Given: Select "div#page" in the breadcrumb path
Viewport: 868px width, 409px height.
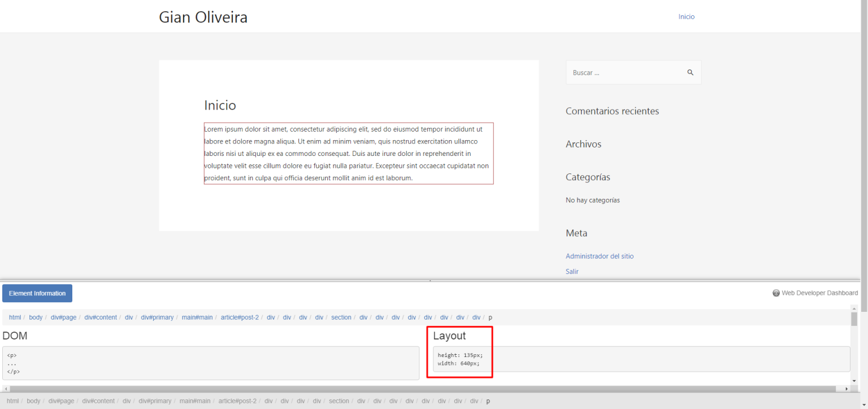Looking at the screenshot, I should point(63,317).
